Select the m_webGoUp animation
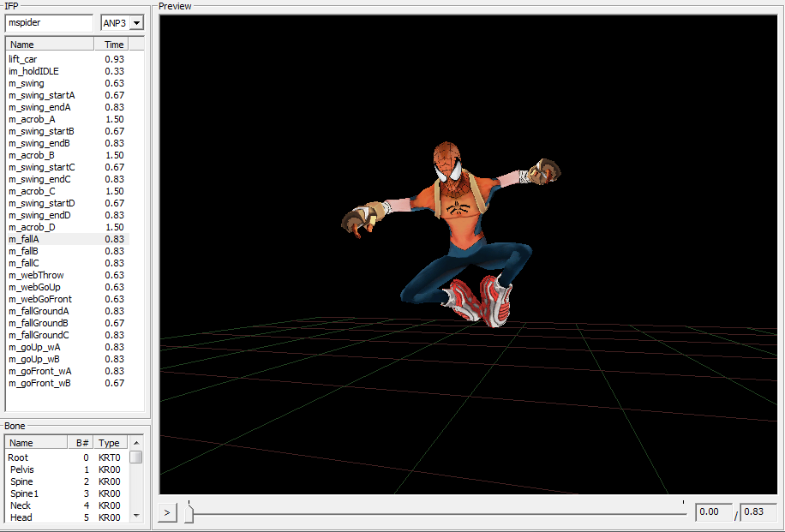This screenshot has width=785, height=532. pos(67,287)
